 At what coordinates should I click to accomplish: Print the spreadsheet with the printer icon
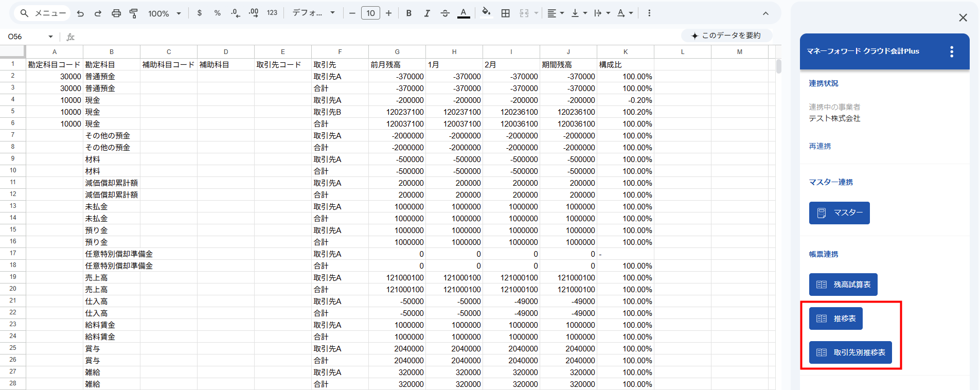coord(116,13)
